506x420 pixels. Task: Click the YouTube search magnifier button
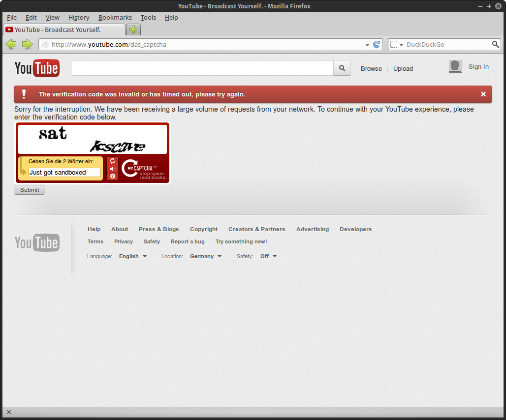pyautogui.click(x=342, y=68)
